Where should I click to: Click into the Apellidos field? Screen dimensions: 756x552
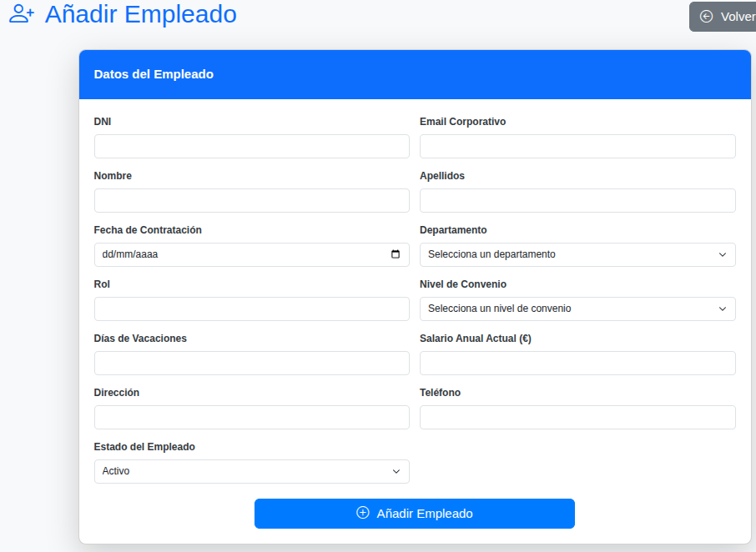(x=577, y=201)
